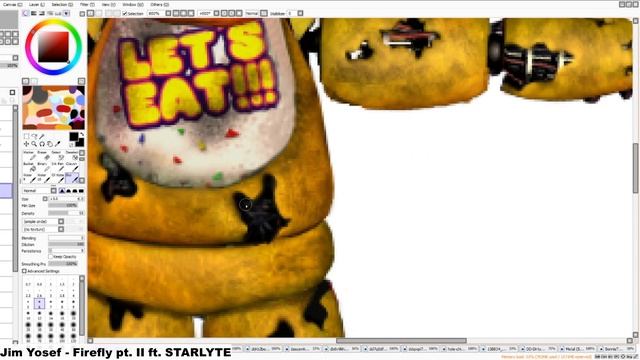640x360 pixels.
Task: Swap foreground and background colors
Action: (x=82, y=134)
